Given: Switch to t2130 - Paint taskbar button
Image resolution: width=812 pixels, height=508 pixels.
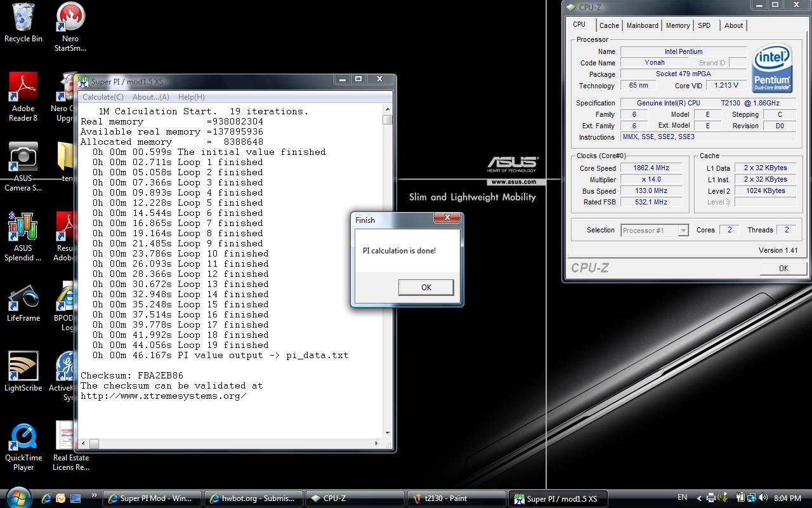Looking at the screenshot, I should click(457, 498).
